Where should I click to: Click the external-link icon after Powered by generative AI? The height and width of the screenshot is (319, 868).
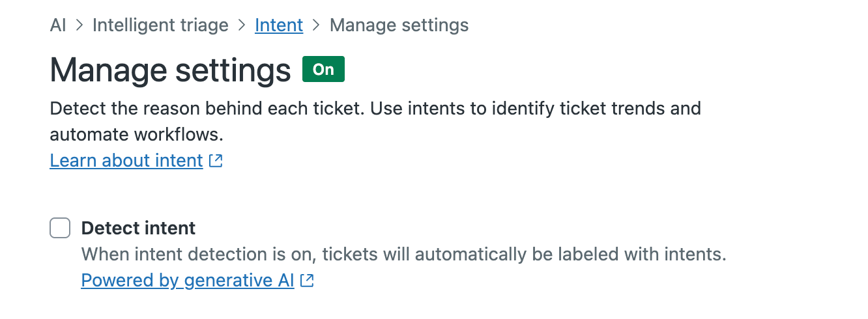308,281
